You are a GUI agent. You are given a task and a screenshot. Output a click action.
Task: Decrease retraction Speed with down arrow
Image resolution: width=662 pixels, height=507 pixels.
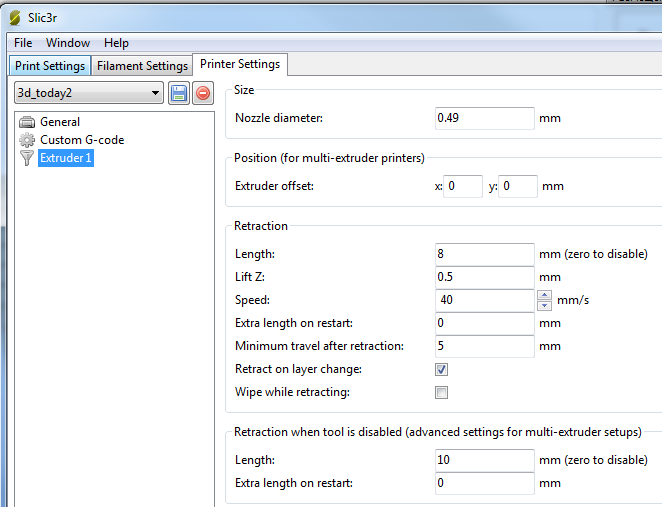pyautogui.click(x=544, y=305)
